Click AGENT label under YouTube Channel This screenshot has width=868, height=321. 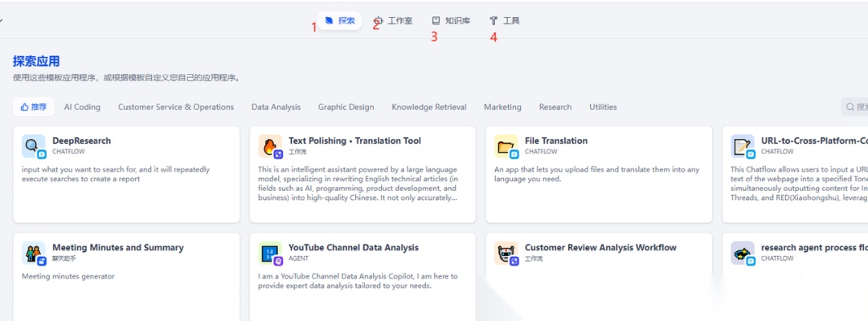point(298,258)
